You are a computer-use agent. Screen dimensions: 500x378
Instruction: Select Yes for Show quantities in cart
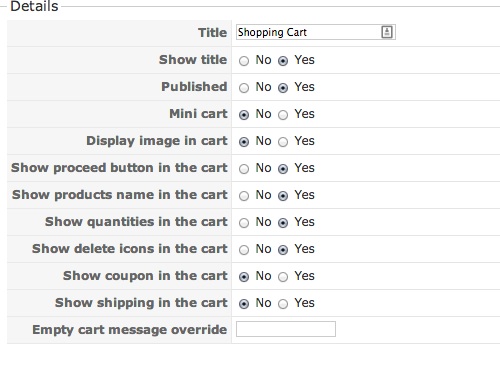point(283,223)
